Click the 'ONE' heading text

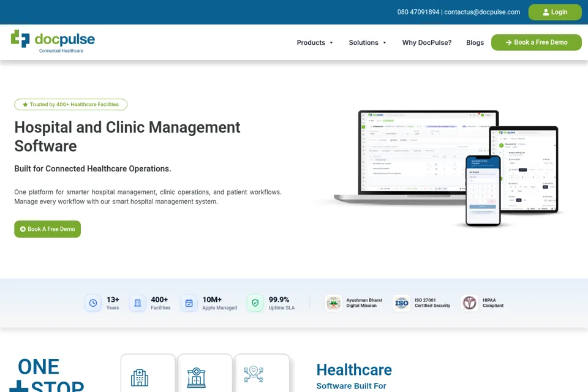click(39, 367)
